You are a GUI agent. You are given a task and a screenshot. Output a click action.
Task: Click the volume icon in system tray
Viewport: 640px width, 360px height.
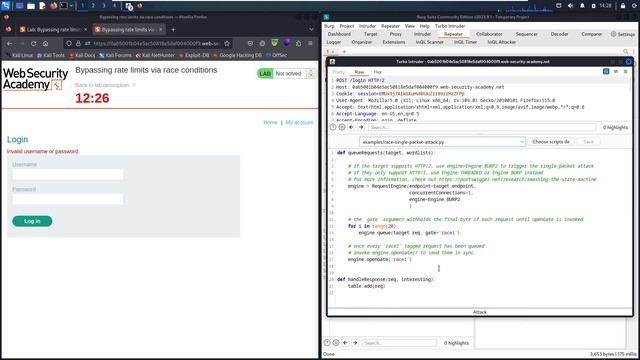pyautogui.click(x=570, y=6)
